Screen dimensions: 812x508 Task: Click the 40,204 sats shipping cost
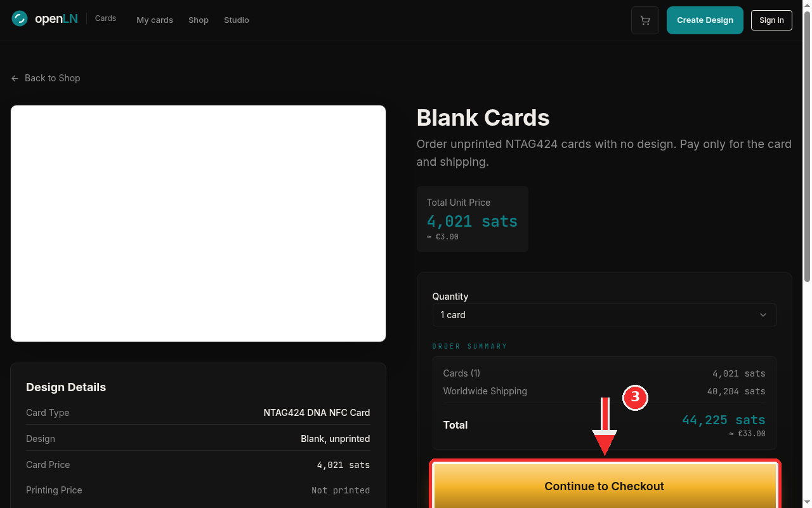tap(737, 391)
